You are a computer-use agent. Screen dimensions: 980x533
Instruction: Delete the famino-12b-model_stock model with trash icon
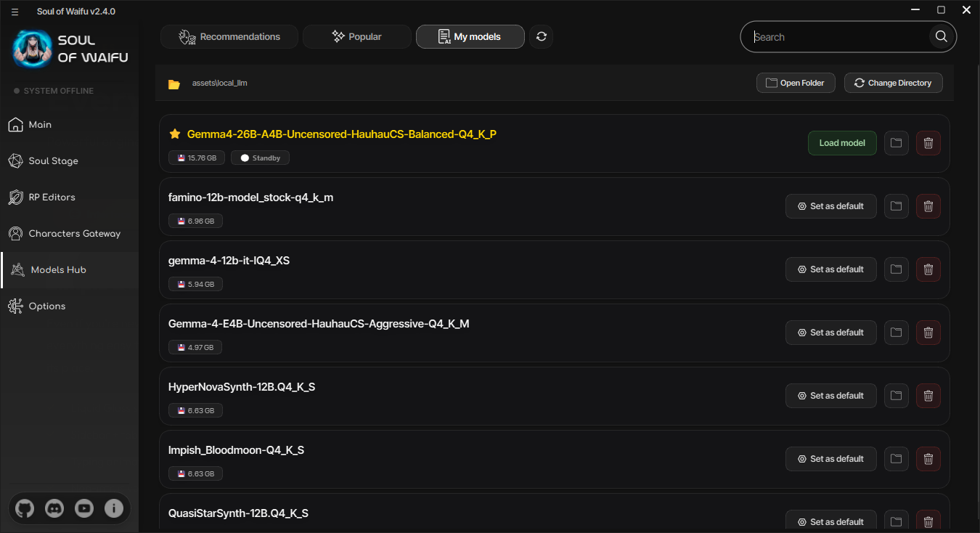pyautogui.click(x=928, y=206)
